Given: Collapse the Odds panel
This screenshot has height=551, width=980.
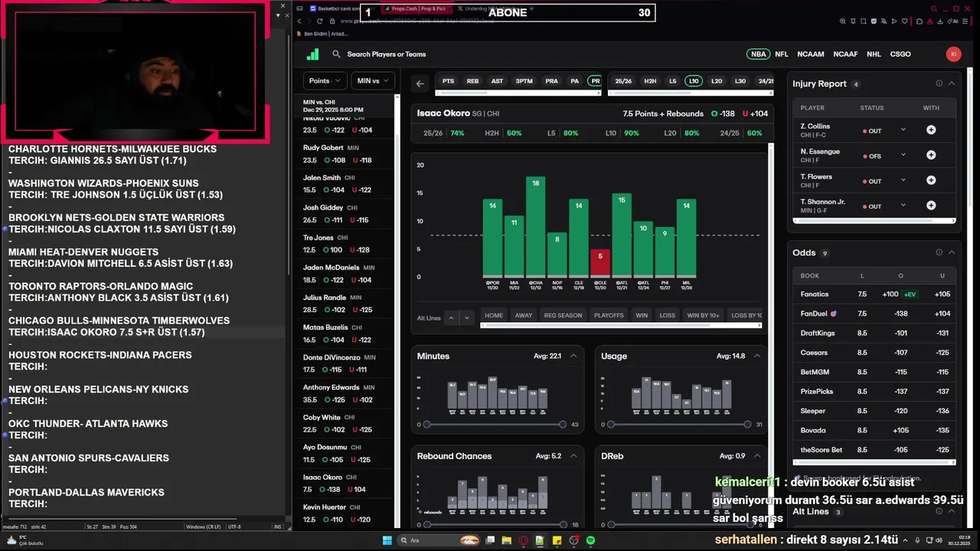Looking at the screenshot, I should (x=952, y=253).
